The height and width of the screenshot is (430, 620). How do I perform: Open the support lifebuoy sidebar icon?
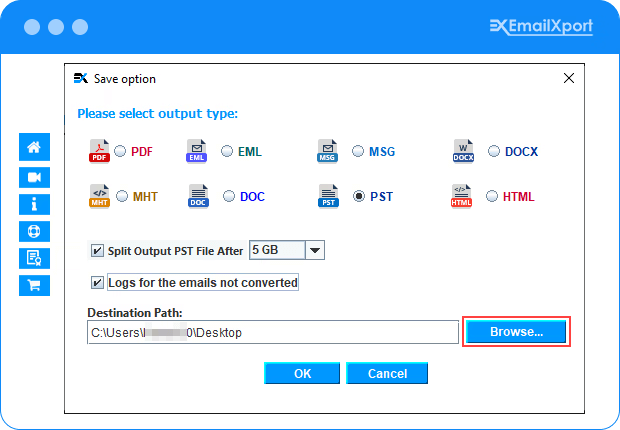point(34,231)
